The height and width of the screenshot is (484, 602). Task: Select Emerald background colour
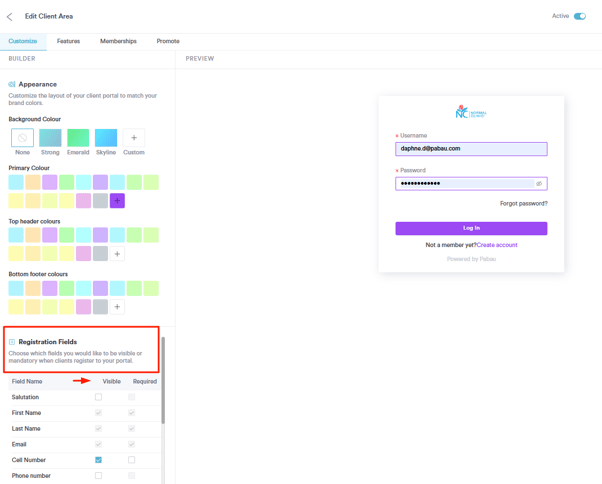[78, 138]
